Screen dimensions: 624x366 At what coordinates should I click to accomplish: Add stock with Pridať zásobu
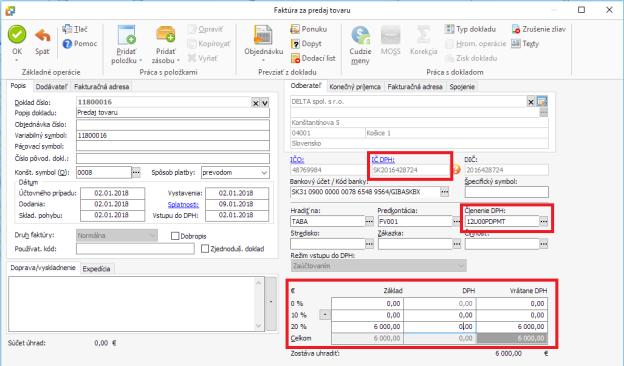[x=166, y=44]
